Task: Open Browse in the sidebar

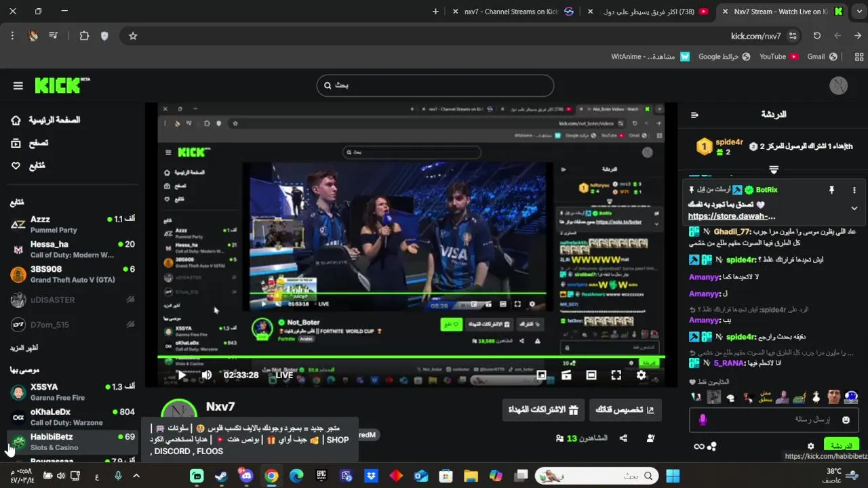Action: pyautogui.click(x=30, y=143)
